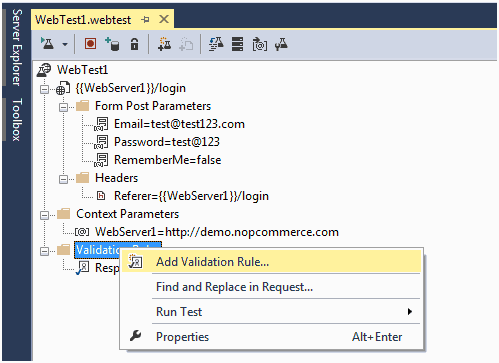
Task: Pin the WebTest1.webtest tab
Action: pyautogui.click(x=145, y=20)
